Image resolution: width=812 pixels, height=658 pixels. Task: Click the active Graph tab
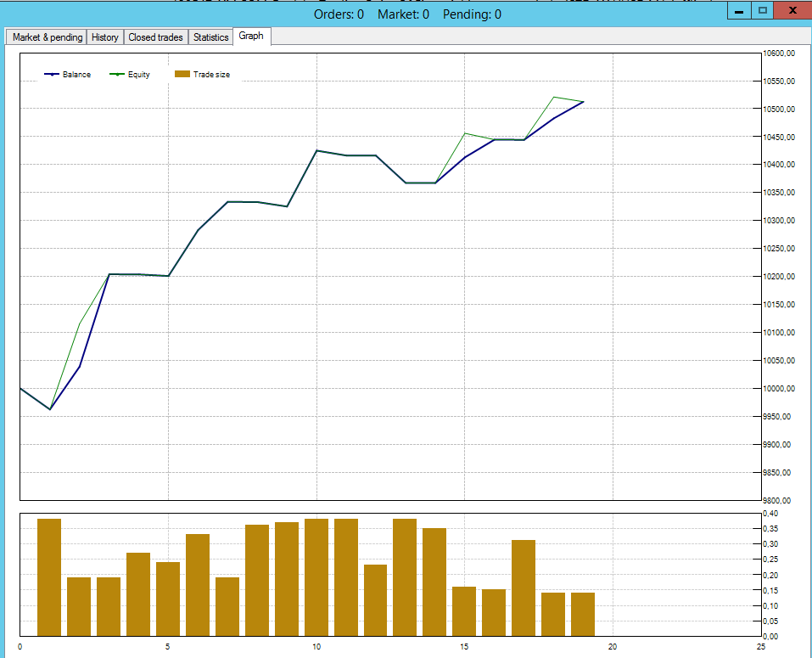(x=251, y=37)
